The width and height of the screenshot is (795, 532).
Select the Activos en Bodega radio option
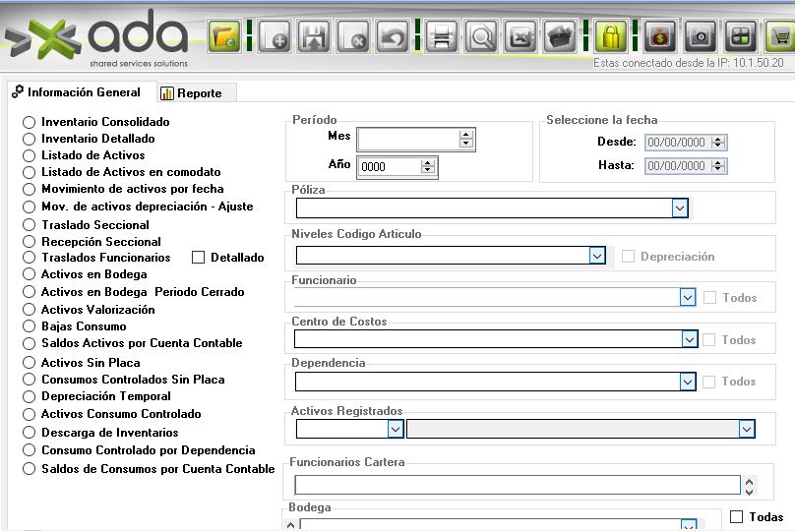click(29, 274)
